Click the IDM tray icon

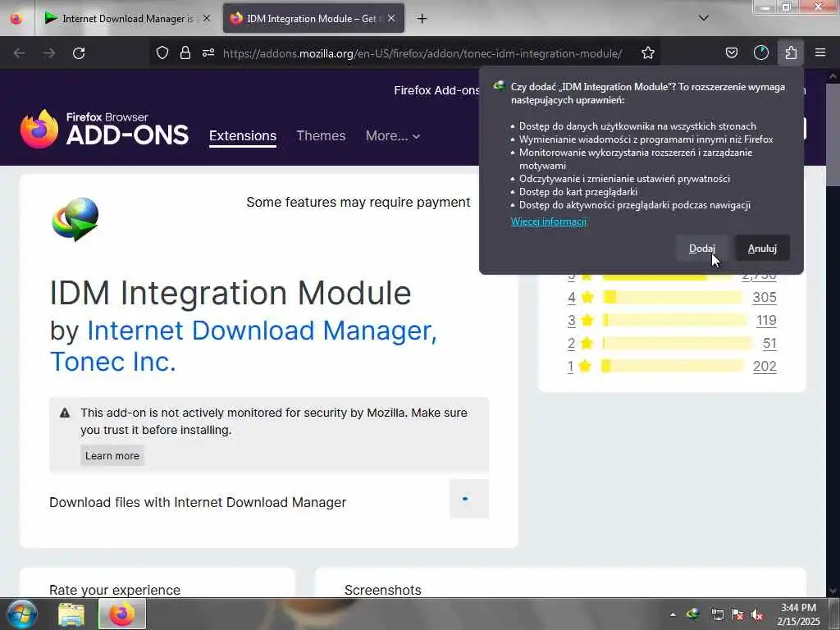coord(693,614)
